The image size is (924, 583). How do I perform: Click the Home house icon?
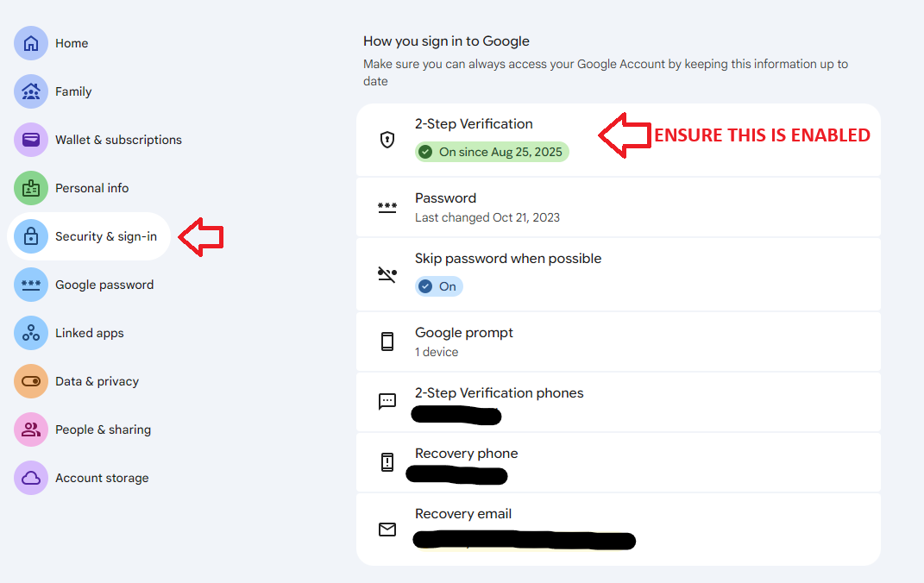[31, 43]
